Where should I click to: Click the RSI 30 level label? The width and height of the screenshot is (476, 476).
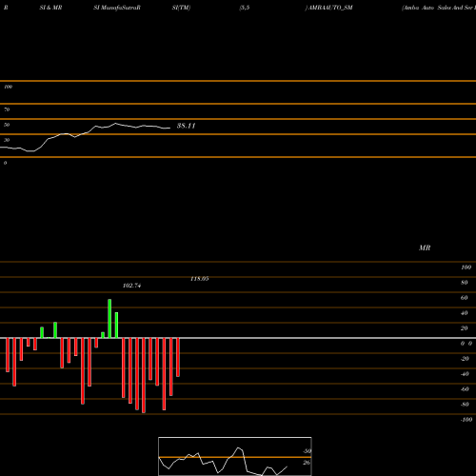pyautogui.click(x=7, y=140)
